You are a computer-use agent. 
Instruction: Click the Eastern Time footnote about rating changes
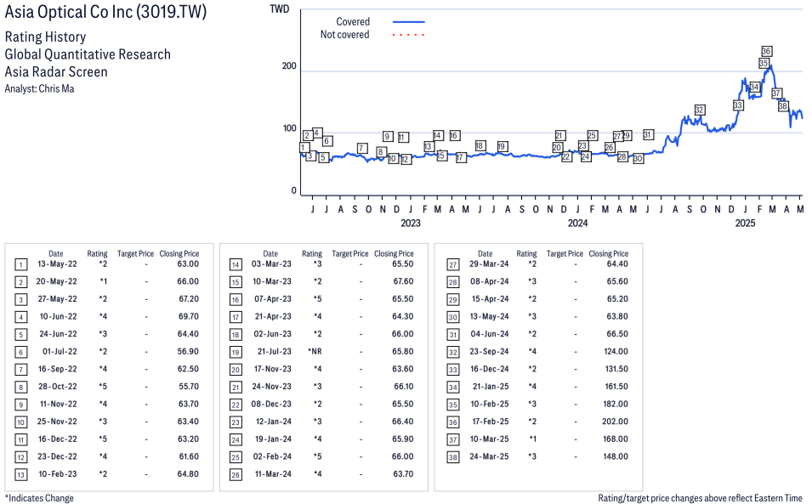[700, 498]
